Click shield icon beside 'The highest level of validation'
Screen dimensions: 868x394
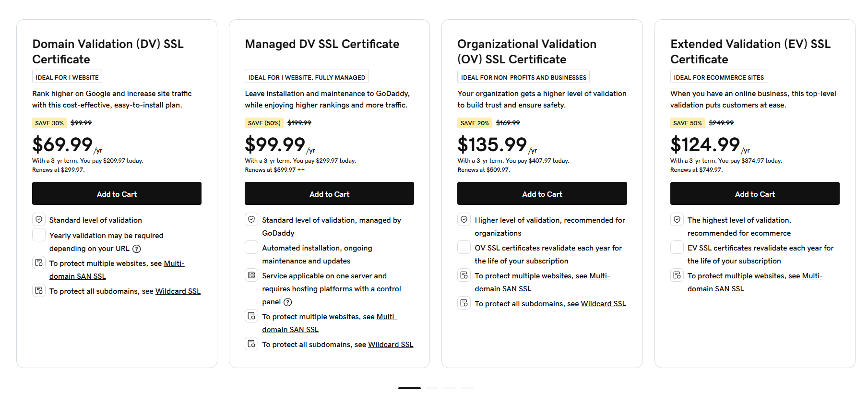[677, 220]
